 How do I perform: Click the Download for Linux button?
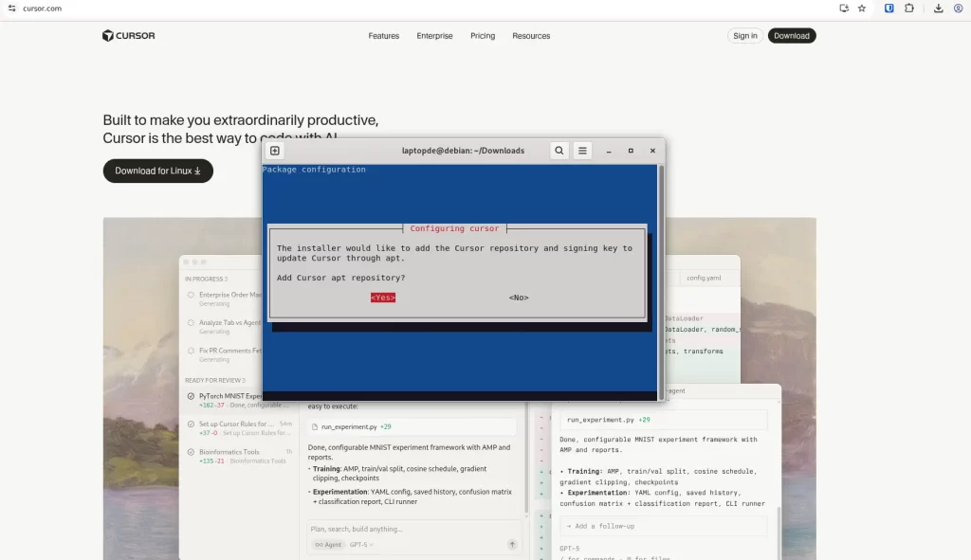(x=158, y=172)
